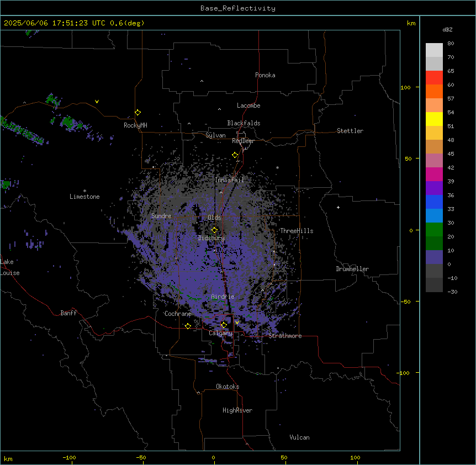Click the Base_Reflectivity title
The width and height of the screenshot is (476, 465).
point(238,8)
